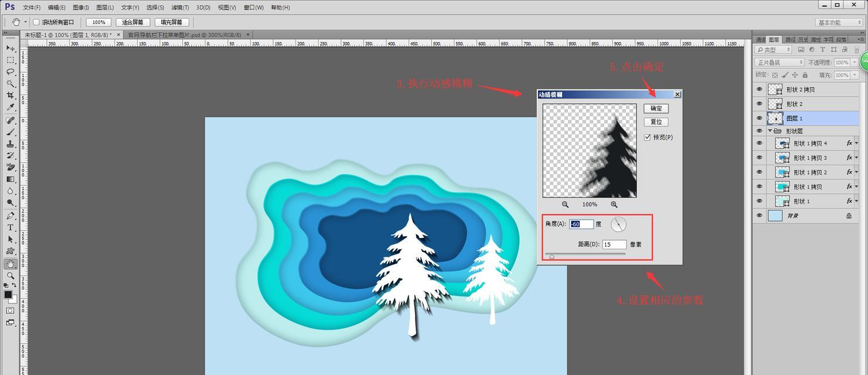Select the History Brush tool

coord(10,155)
